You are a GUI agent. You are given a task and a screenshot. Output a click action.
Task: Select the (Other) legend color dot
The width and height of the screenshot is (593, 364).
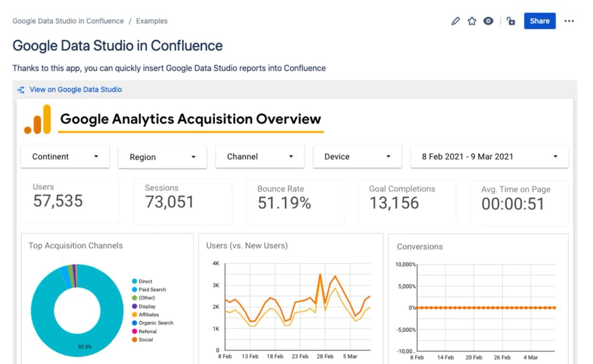134,298
